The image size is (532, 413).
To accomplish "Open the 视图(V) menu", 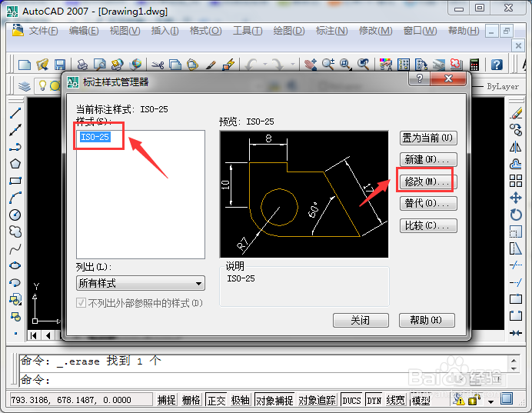I will click(125, 31).
